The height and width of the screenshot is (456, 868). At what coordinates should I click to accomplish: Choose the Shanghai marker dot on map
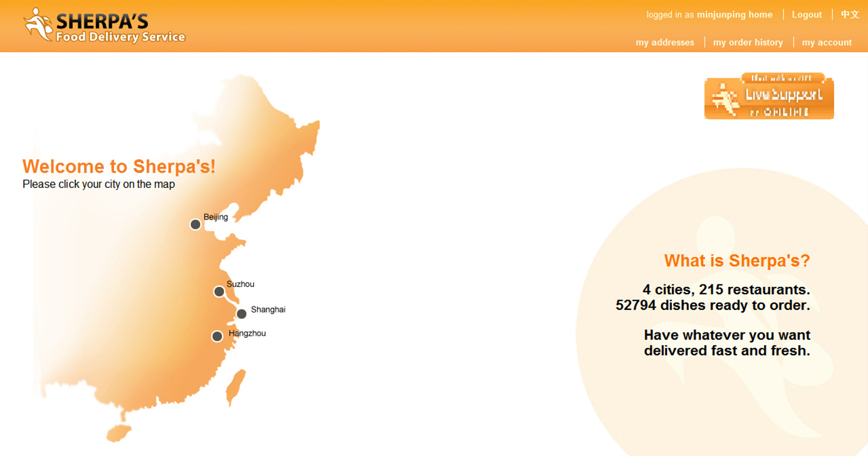click(x=242, y=313)
